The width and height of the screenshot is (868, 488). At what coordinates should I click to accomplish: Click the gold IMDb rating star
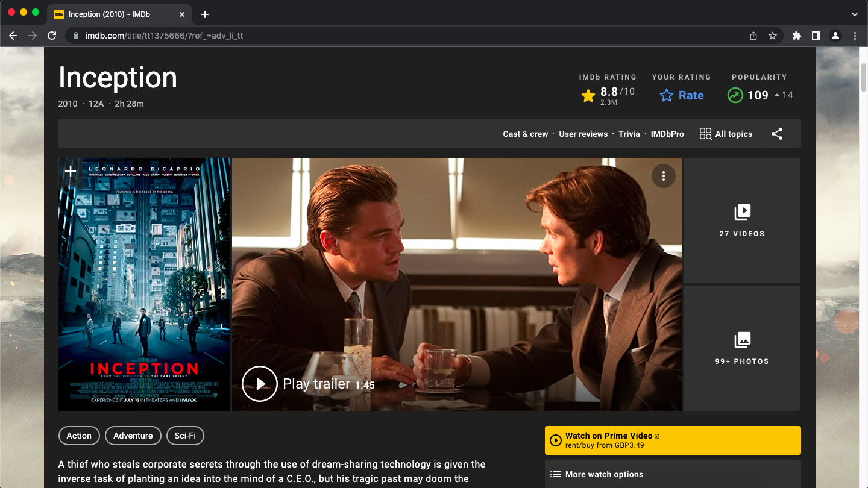coord(588,95)
